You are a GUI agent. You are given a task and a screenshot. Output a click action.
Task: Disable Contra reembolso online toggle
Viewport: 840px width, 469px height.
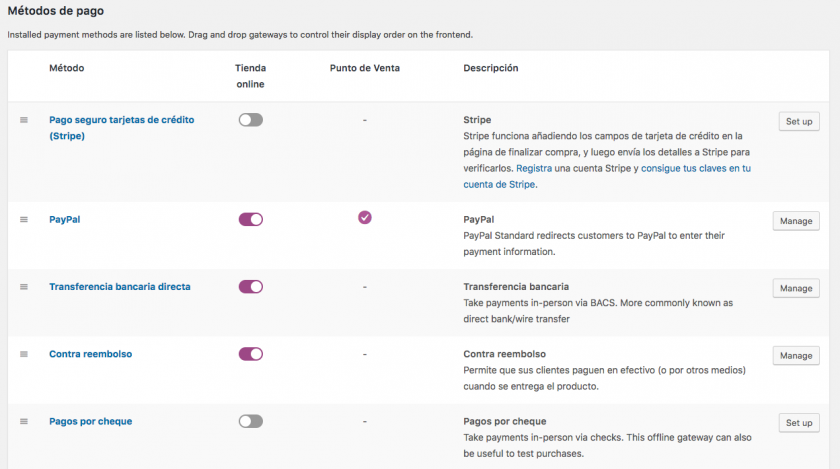250,354
